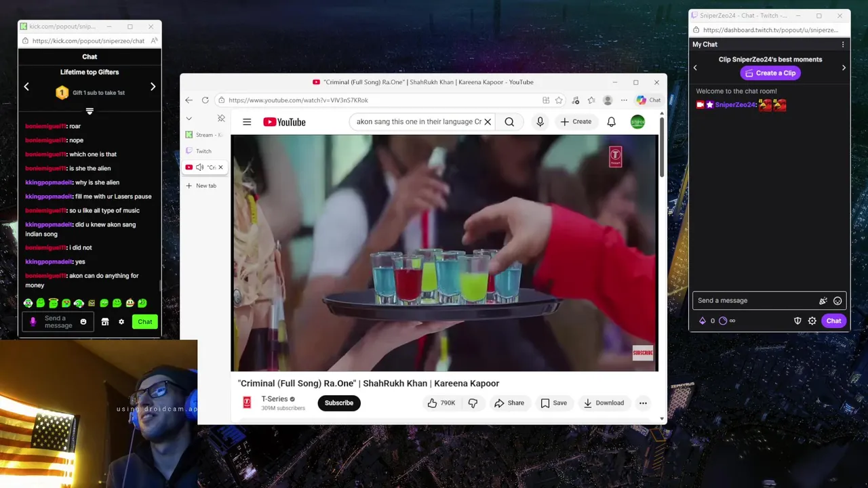The width and height of the screenshot is (868, 488).
Task: Open Twitch chat settings gear
Action: click(812, 321)
